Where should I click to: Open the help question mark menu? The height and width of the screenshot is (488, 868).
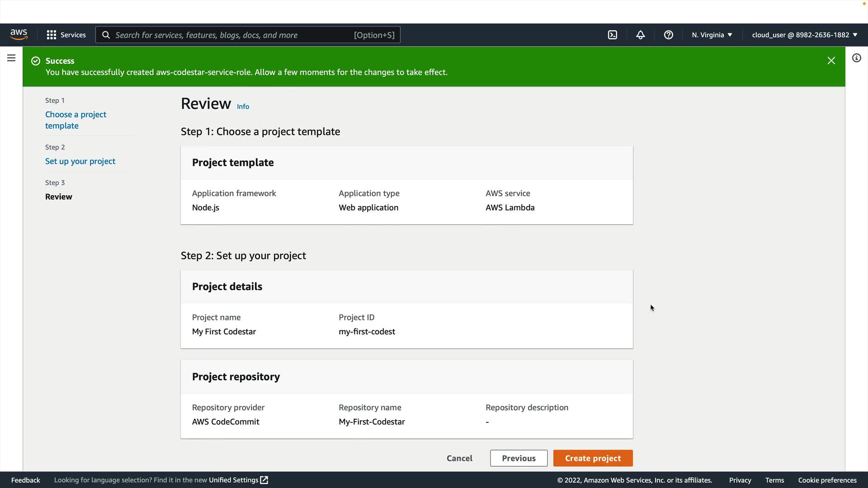coord(668,35)
